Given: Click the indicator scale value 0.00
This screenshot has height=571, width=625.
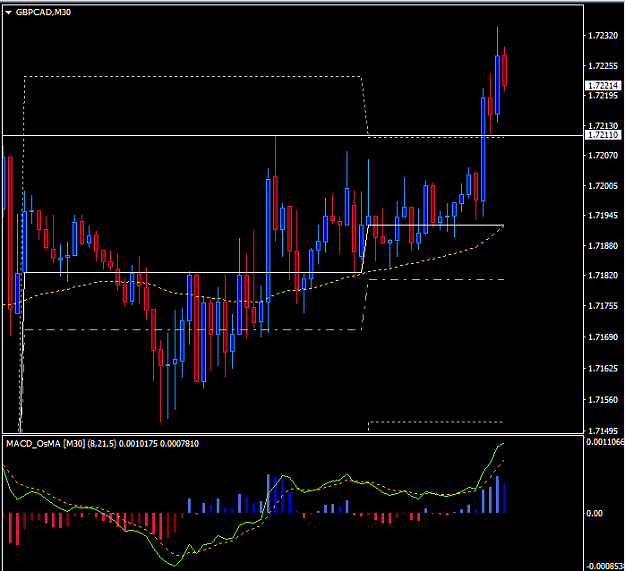Looking at the screenshot, I should coord(594,514).
